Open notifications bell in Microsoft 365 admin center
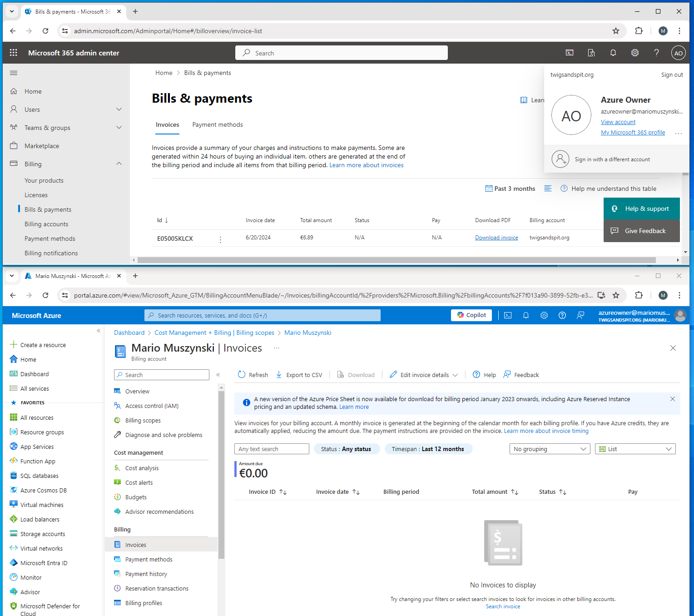Viewport: 694px width, 616px height. click(613, 53)
